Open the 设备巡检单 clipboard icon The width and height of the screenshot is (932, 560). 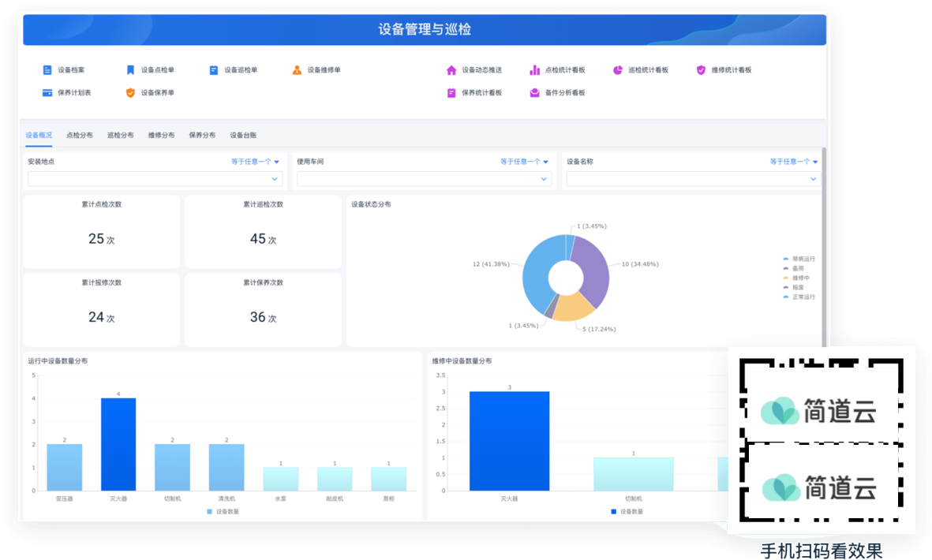pos(213,70)
